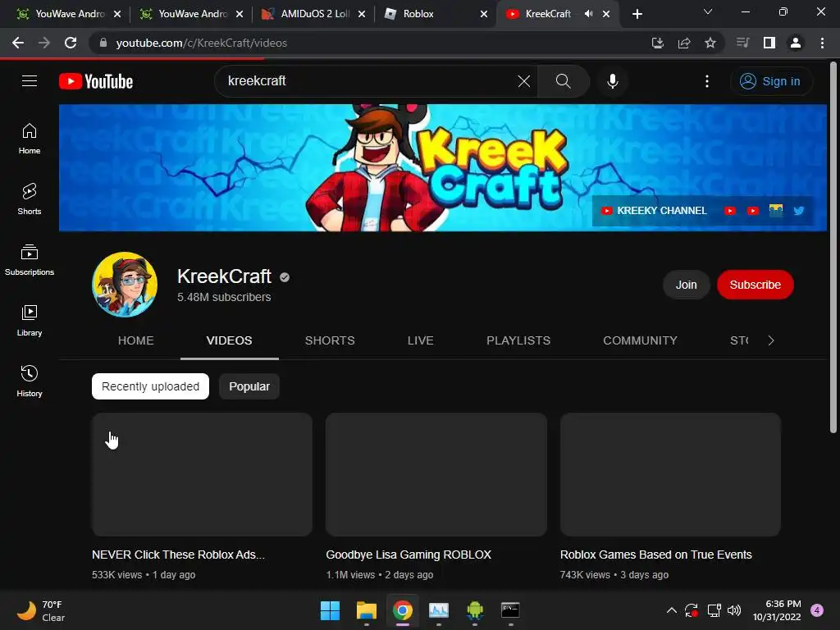Open Chrome profile icon
The width and height of the screenshot is (840, 630).
coord(796,43)
